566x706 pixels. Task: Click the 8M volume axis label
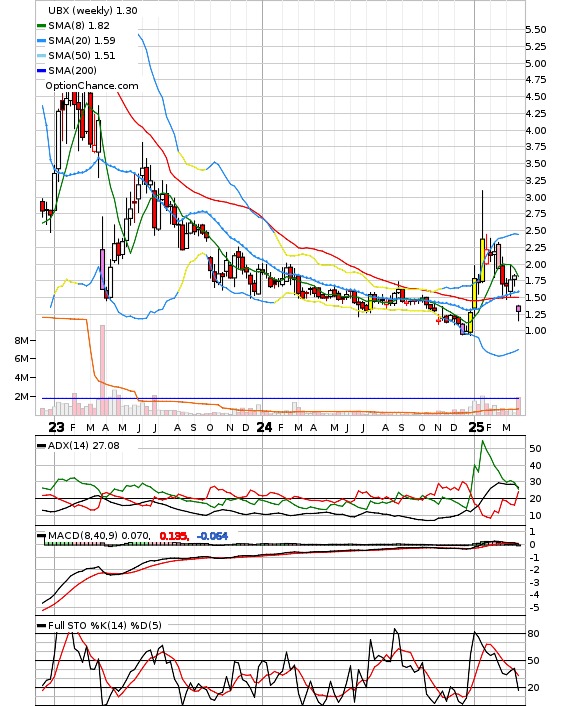tap(21, 340)
